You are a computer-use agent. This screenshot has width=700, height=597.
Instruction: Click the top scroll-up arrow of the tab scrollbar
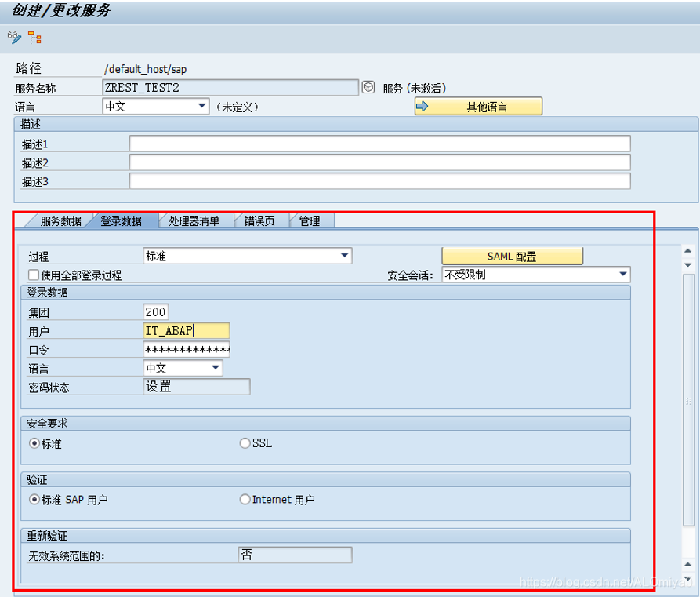click(688, 251)
